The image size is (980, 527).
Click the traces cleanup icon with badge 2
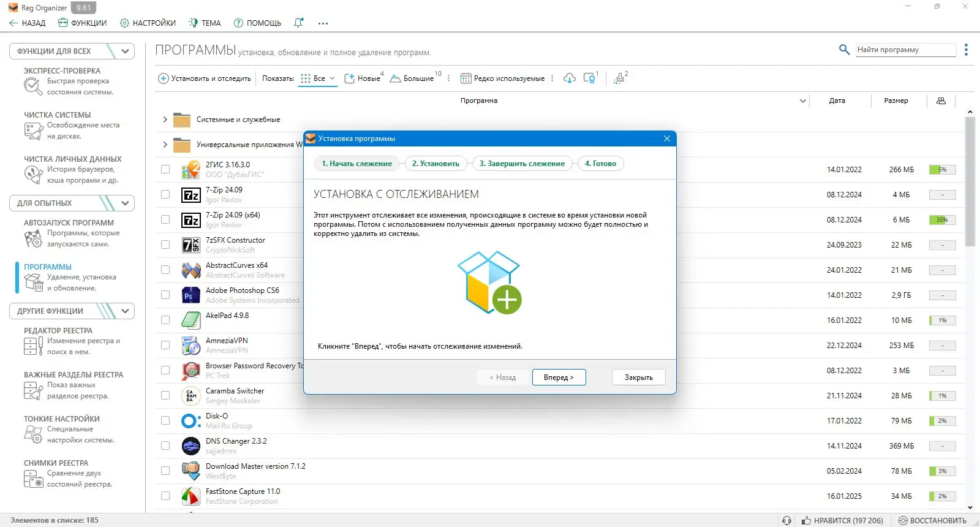point(619,78)
